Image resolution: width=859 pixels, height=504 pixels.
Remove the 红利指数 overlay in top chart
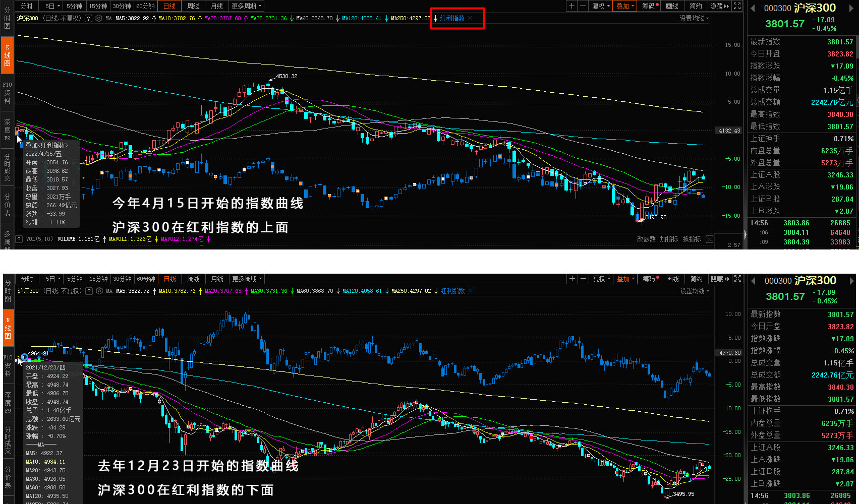coord(471,18)
